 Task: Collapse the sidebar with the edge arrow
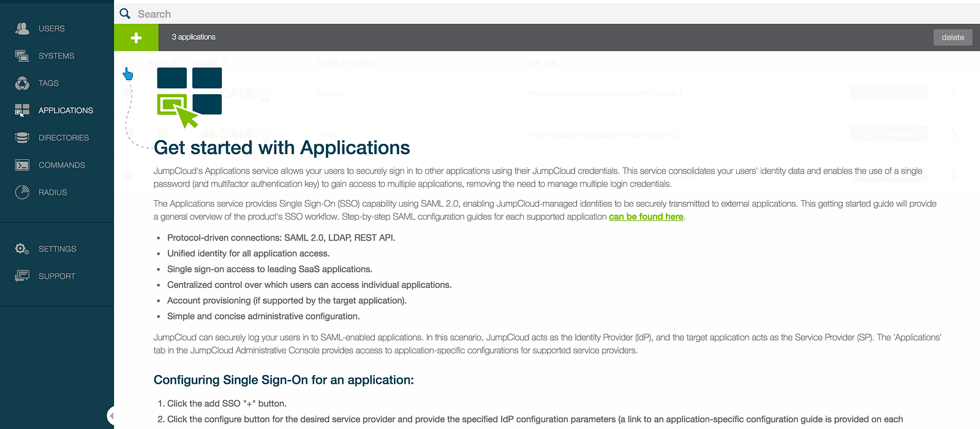coord(111,416)
